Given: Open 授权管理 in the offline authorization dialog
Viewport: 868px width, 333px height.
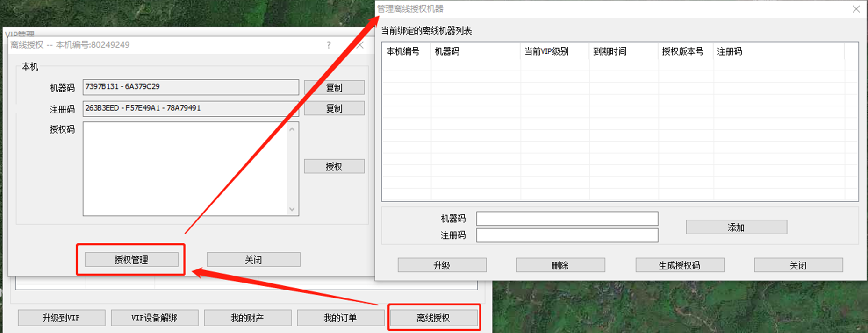Looking at the screenshot, I should [x=131, y=260].
